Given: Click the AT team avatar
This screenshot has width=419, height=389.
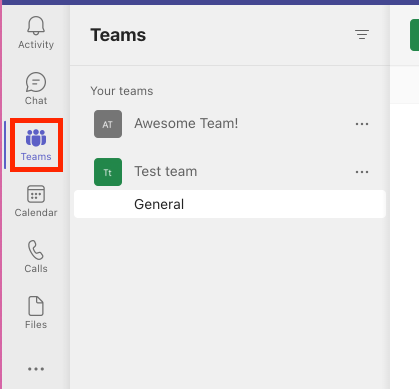Looking at the screenshot, I should click(x=108, y=124).
